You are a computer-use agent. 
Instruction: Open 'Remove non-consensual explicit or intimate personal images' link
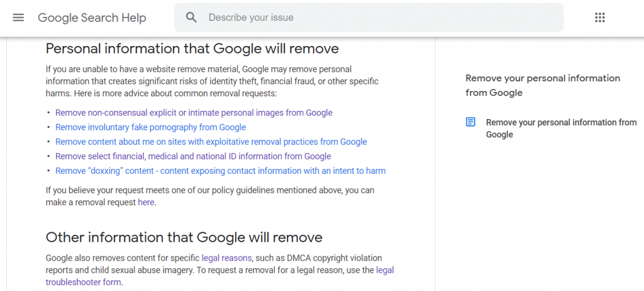coord(194,112)
